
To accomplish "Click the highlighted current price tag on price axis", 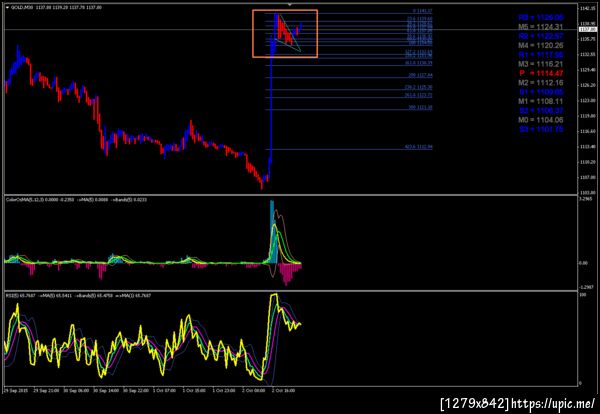I will pyautogui.click(x=588, y=29).
